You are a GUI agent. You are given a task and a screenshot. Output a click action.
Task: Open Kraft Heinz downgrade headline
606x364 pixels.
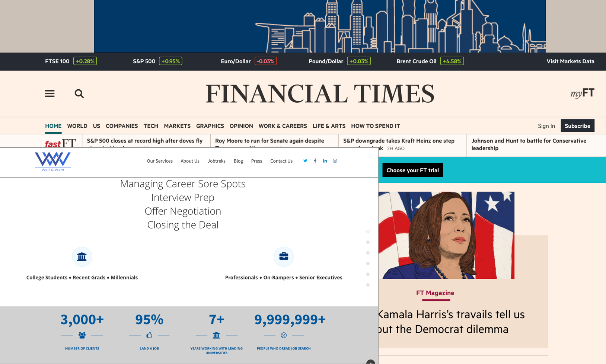coord(399,144)
